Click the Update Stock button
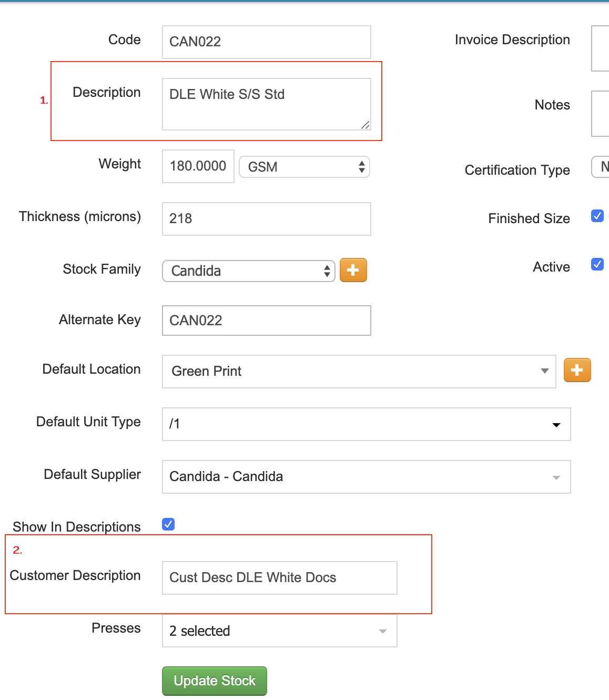Screen dimensions: 609x700 click(215, 681)
